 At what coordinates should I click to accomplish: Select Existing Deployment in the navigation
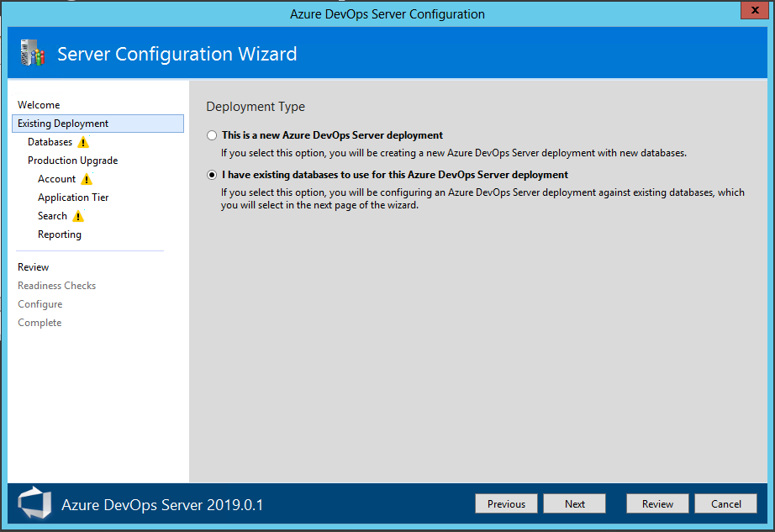(x=63, y=124)
